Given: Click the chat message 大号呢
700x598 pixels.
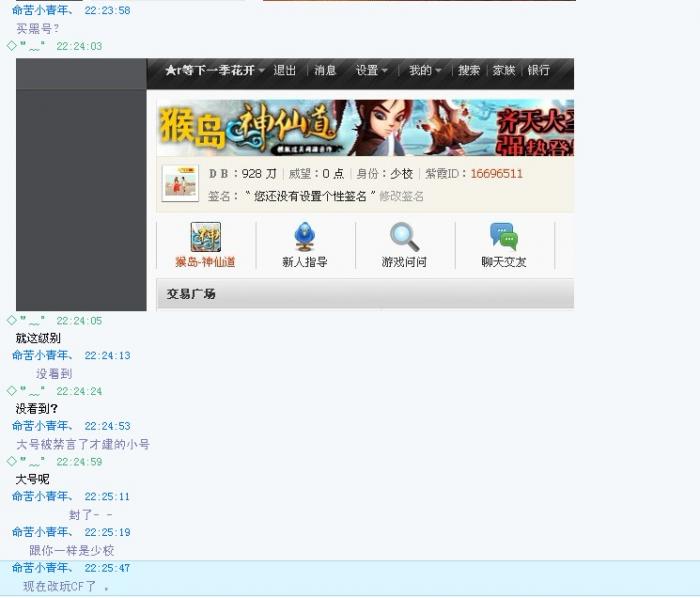Looking at the screenshot, I should [33, 480].
